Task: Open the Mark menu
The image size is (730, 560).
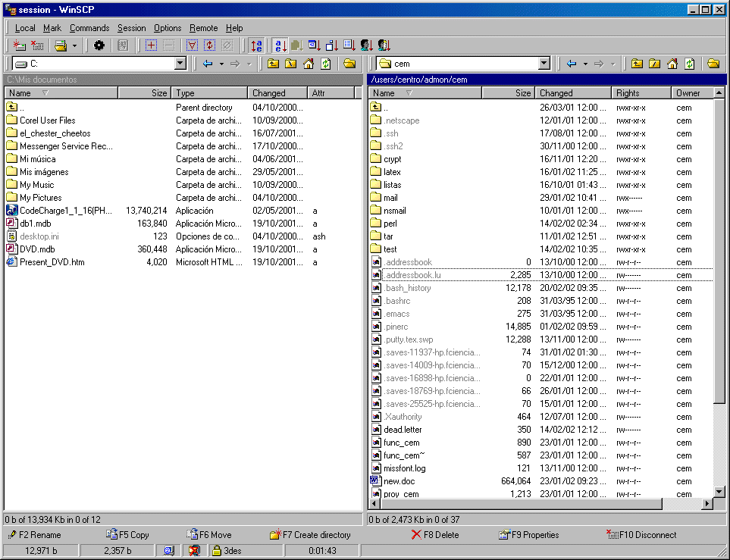Action: [x=52, y=28]
